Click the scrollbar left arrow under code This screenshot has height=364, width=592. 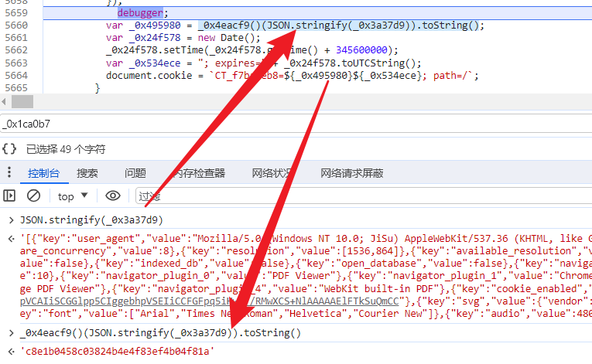[x=4, y=101]
